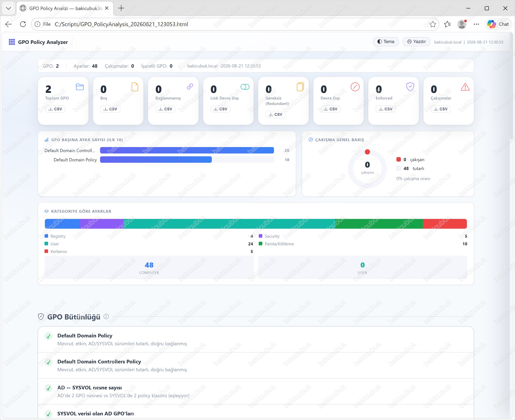Click the info icon beside GPO Bütünlüğü heading

pos(106,316)
